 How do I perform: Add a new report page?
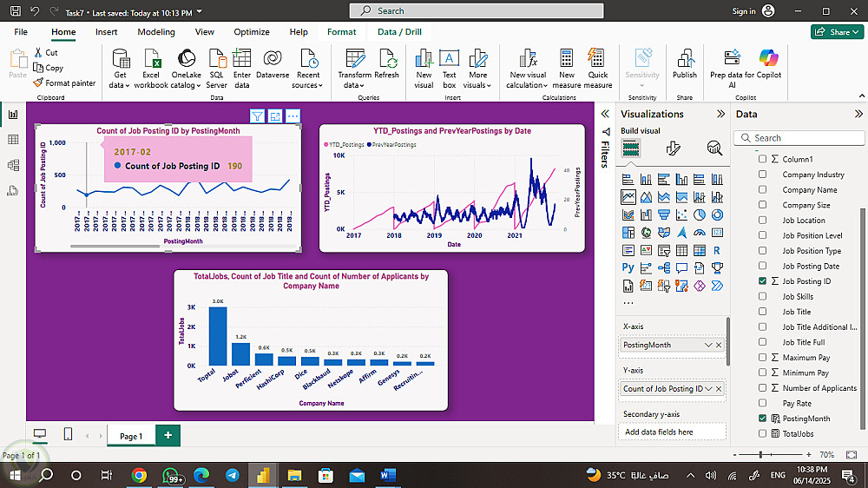pyautogui.click(x=168, y=435)
